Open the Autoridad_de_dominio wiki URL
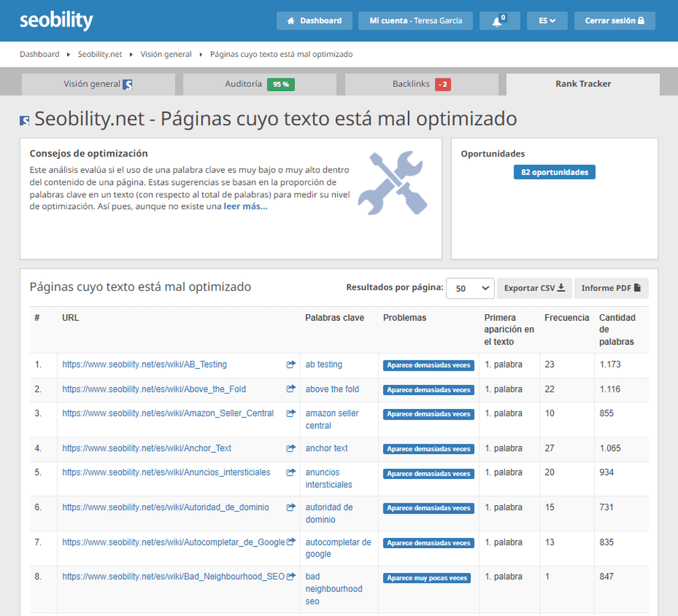 166,507
